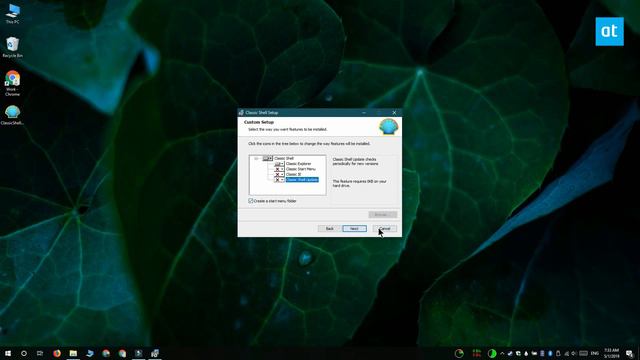The width and height of the screenshot is (640, 360).
Task: Click the Next button
Action: pos(354,229)
